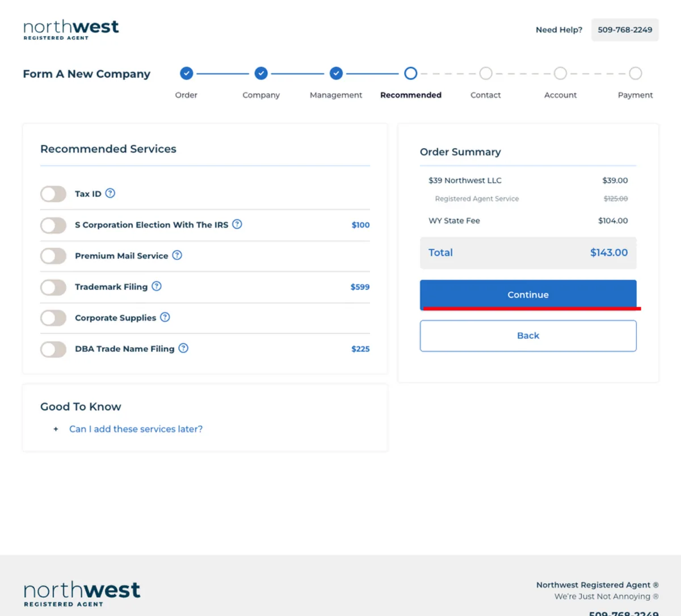Click the completed Order step checkmark

[x=186, y=73]
